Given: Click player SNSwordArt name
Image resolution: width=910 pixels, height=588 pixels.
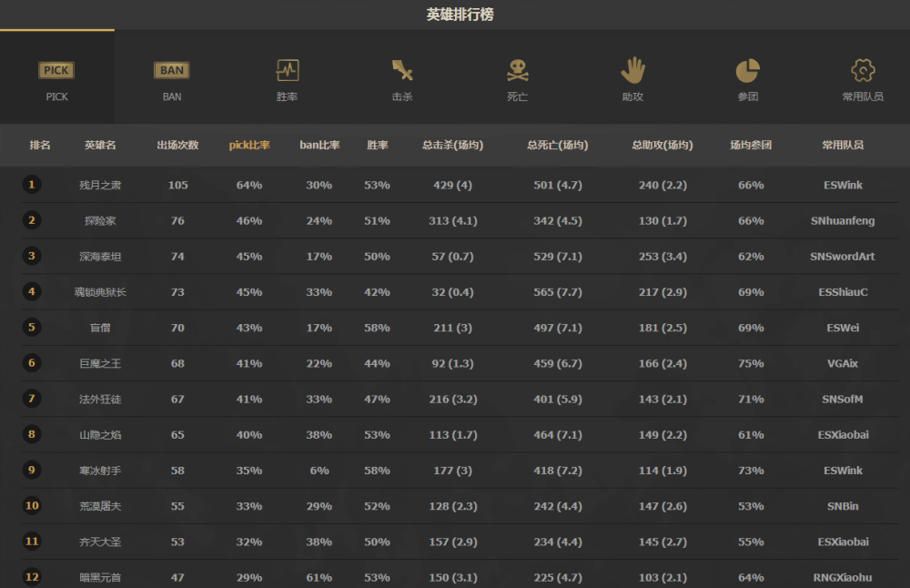Looking at the screenshot, I should pyautogui.click(x=843, y=257).
